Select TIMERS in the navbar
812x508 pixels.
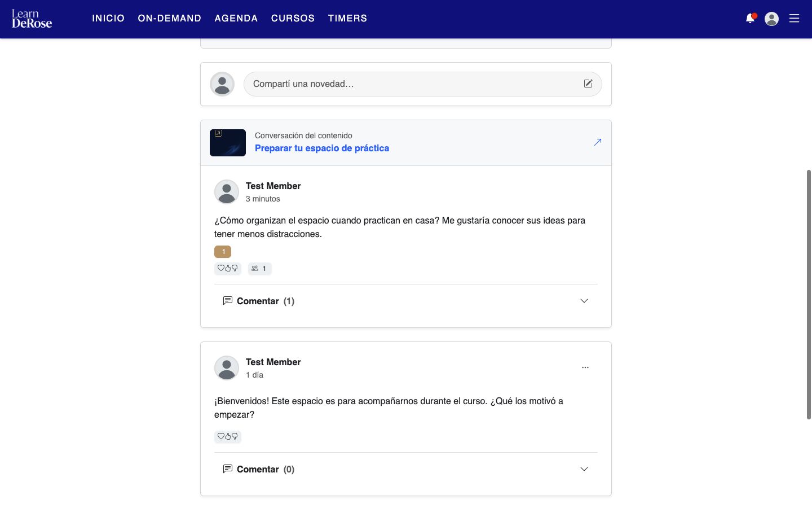347,19
